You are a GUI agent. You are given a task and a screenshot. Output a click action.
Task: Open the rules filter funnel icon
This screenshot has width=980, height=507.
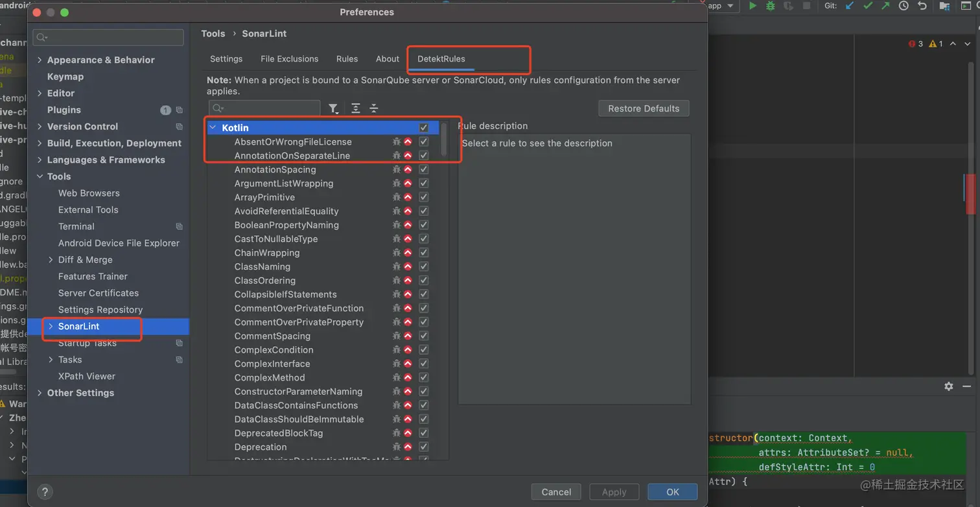(x=333, y=108)
